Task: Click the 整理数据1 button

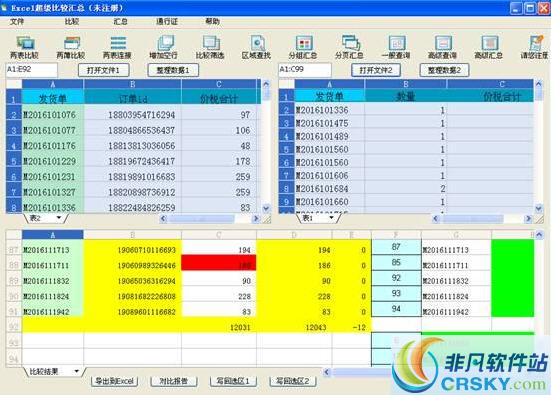Action: pyautogui.click(x=173, y=70)
